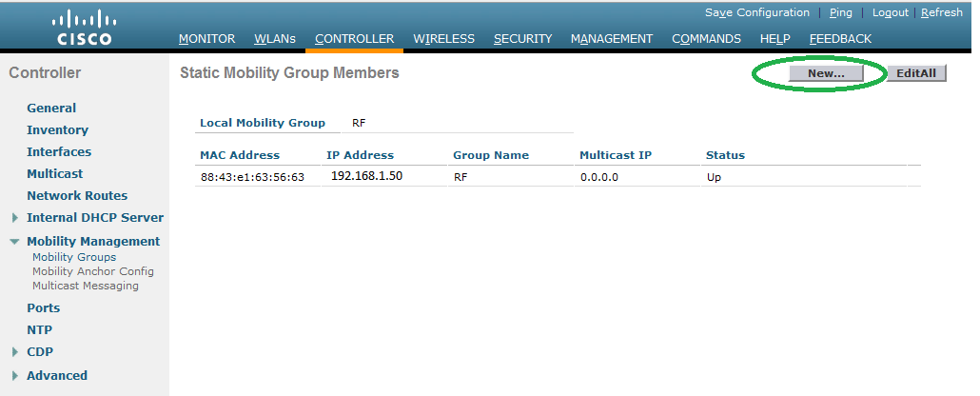Click the Controller sidebar title
Screen dimensions: 980x396
(45, 72)
